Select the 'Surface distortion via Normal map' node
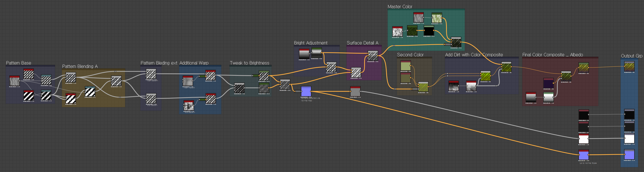644x172 pixels. [x=306, y=91]
